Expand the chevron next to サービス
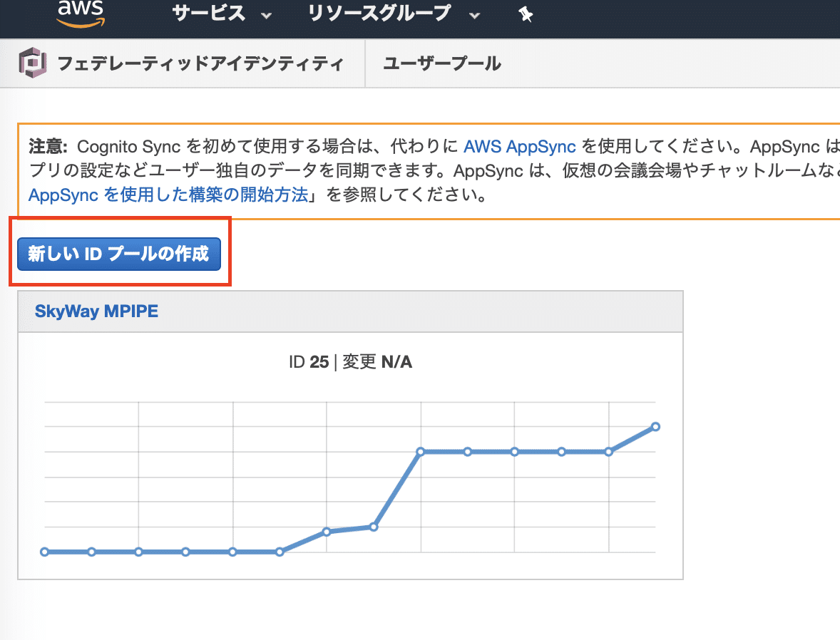Viewport: 840px width, 640px height. pyautogui.click(x=267, y=16)
